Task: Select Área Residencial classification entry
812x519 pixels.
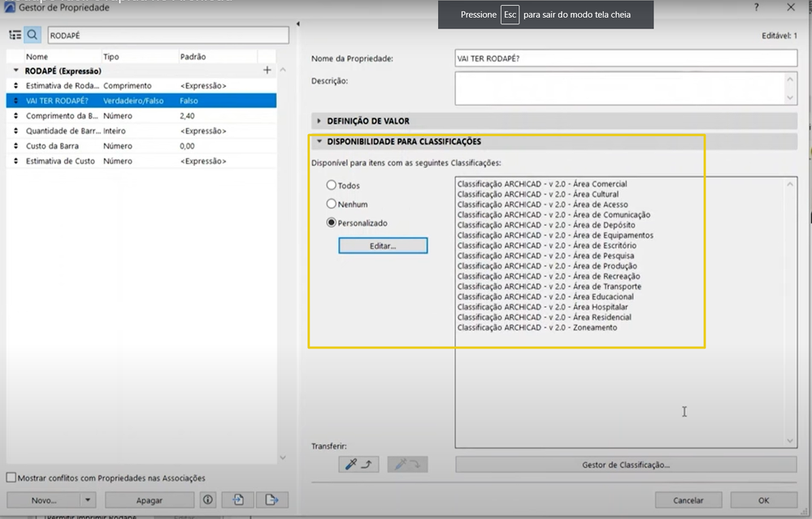Action: click(x=544, y=318)
